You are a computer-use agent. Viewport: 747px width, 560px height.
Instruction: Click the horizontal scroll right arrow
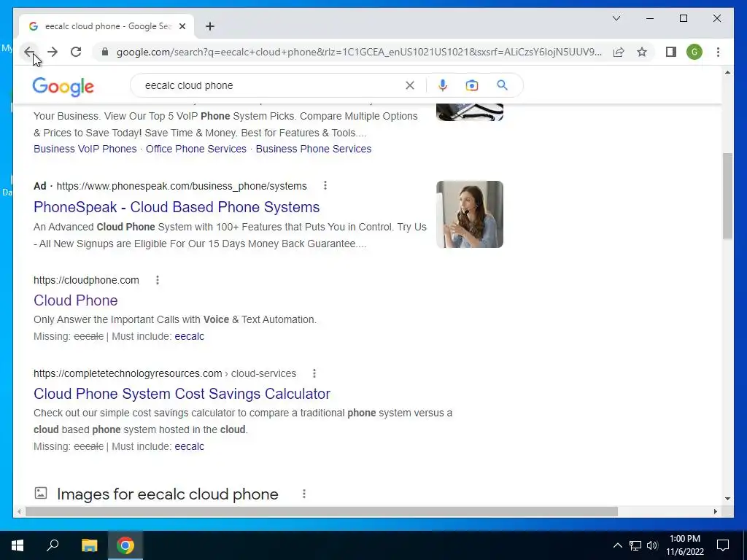click(x=715, y=512)
